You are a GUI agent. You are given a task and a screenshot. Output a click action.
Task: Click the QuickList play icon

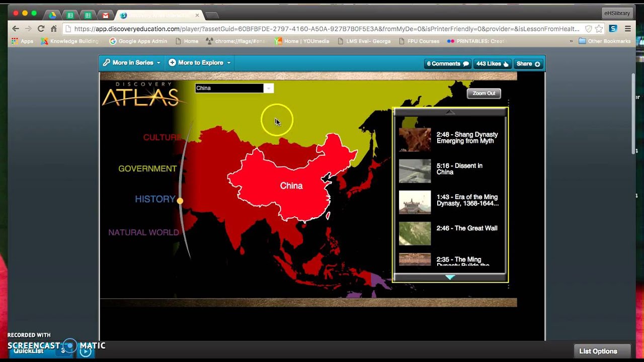coord(86,351)
